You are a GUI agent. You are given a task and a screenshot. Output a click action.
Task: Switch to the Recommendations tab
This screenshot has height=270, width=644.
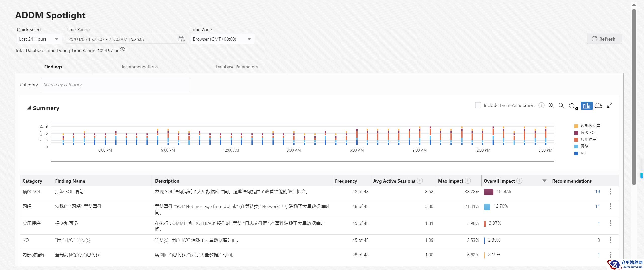coord(139,67)
